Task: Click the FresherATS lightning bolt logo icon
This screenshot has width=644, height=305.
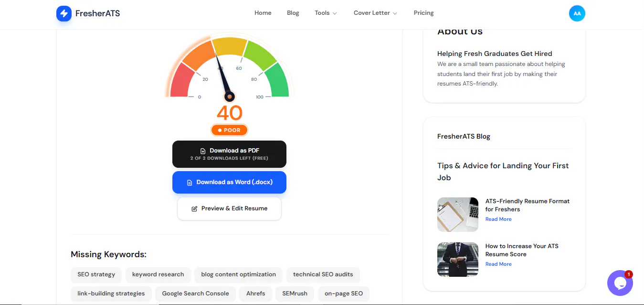Action: tap(64, 13)
